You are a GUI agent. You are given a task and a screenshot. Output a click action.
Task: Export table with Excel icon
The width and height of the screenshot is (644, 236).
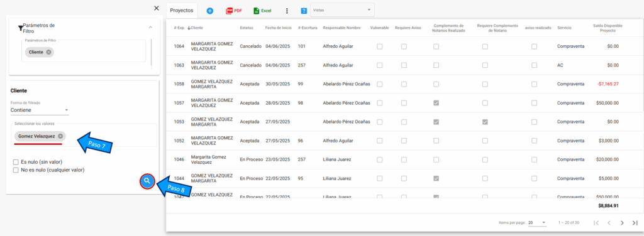pyautogui.click(x=262, y=11)
